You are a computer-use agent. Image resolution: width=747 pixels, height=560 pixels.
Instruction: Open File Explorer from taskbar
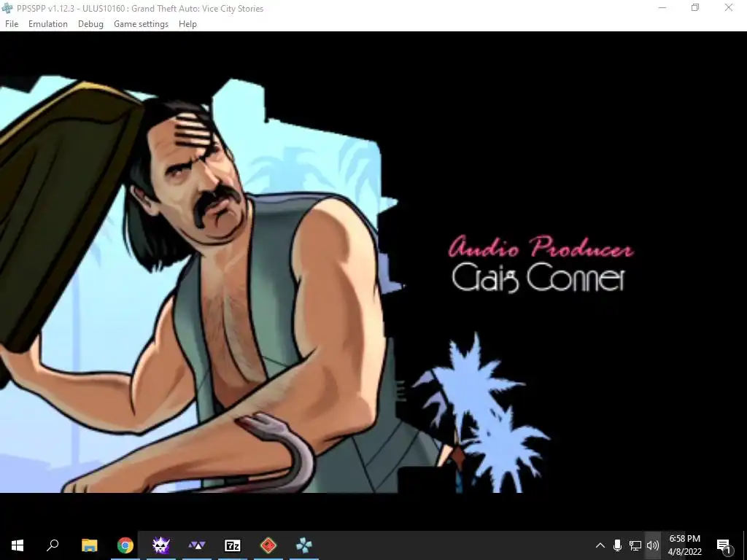(89, 545)
